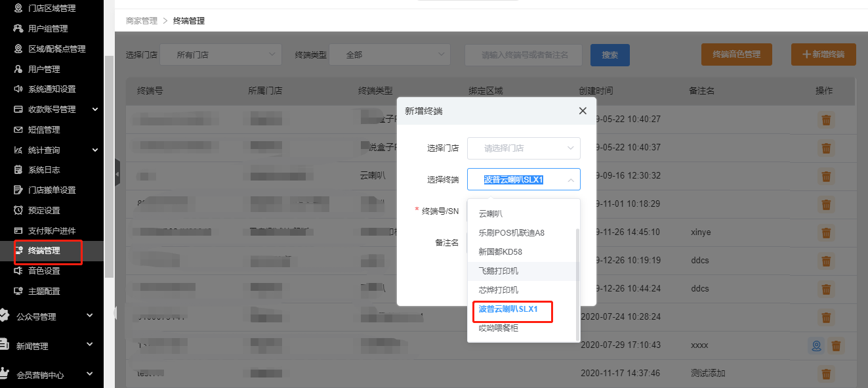The width and height of the screenshot is (868, 388).
Task: Click the trash icon in the first table row
Action: pyautogui.click(x=827, y=119)
